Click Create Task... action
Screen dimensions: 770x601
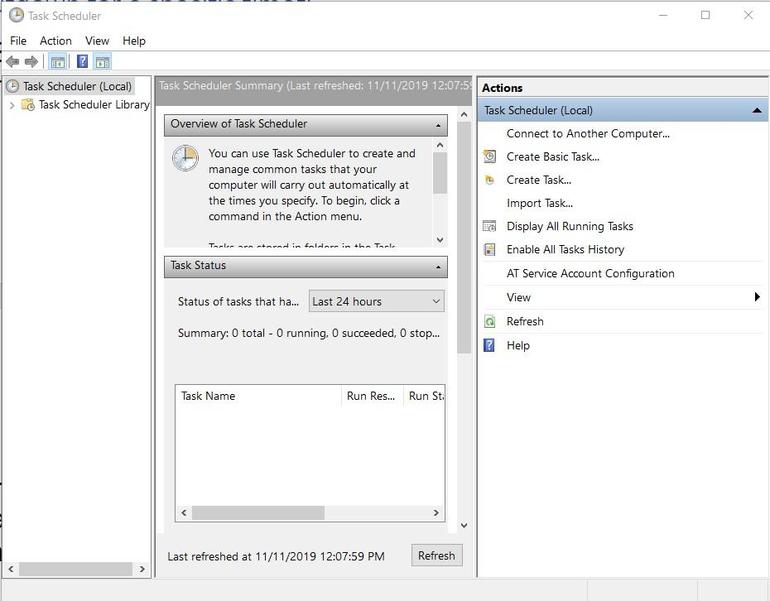click(x=539, y=180)
